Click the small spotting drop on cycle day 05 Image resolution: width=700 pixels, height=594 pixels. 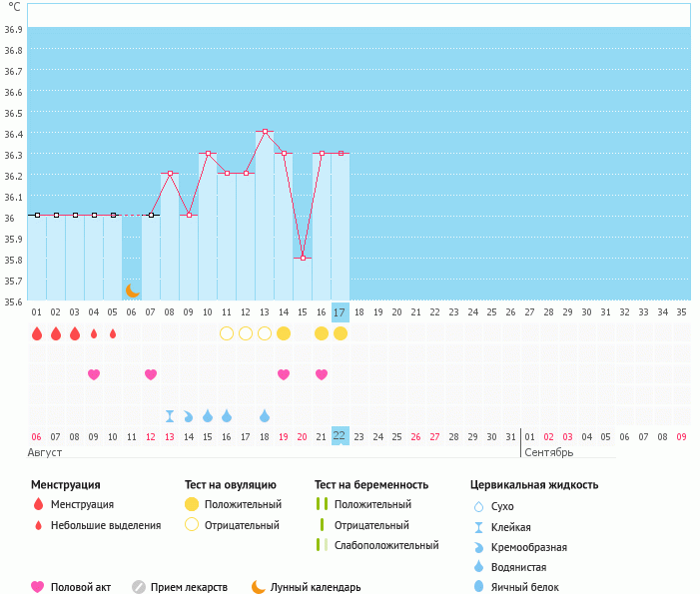pos(113,333)
